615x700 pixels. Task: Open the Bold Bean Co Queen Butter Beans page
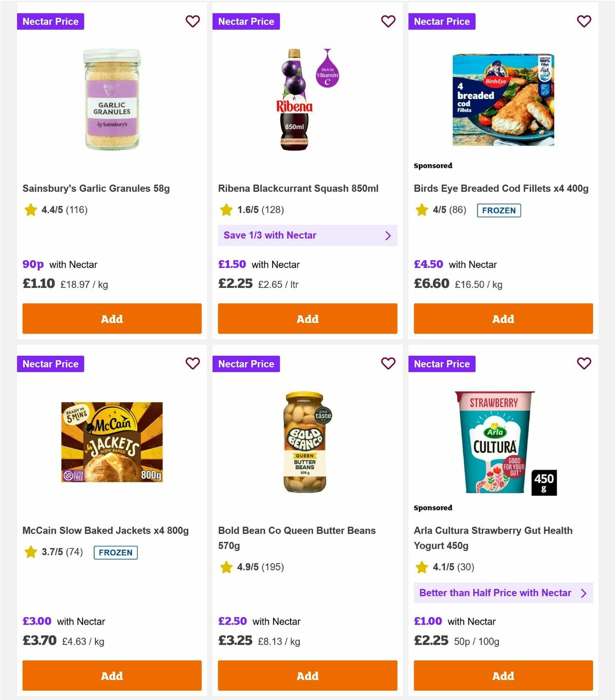click(297, 538)
